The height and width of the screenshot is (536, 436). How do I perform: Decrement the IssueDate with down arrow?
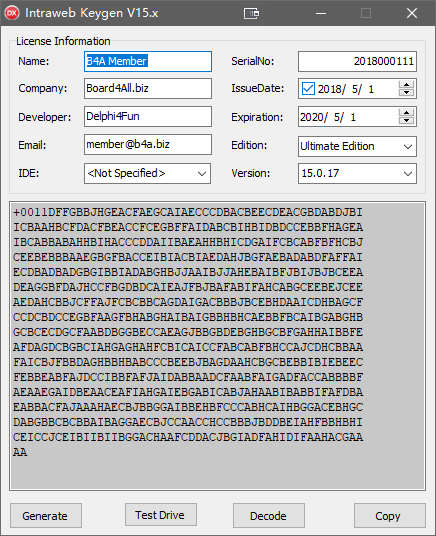tap(406, 93)
